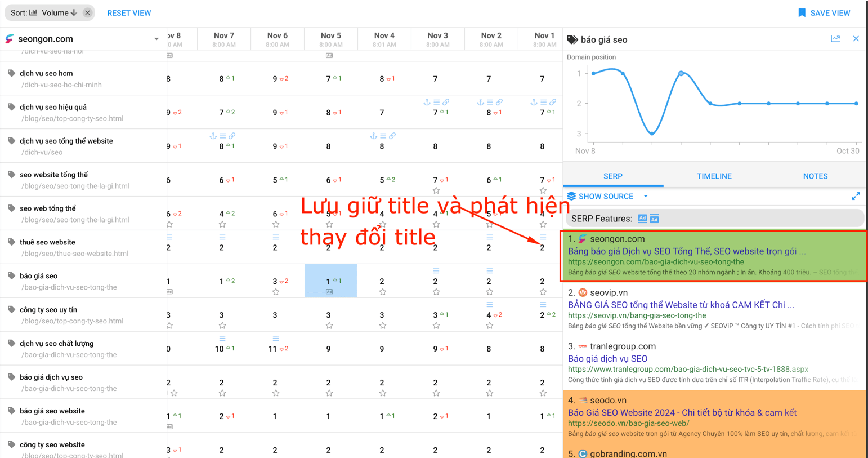The image size is (868, 458).
Task: Click the tag icon beside thuê seo website
Action: tap(11, 242)
